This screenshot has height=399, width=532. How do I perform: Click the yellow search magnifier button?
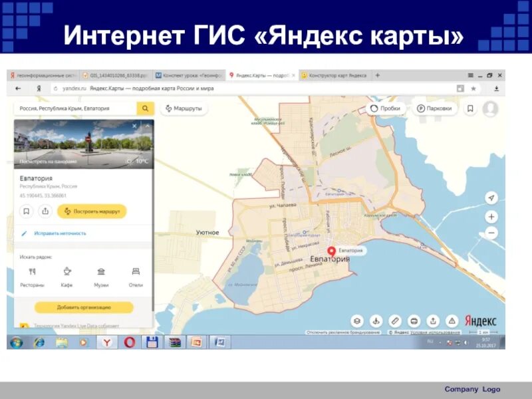pos(145,108)
